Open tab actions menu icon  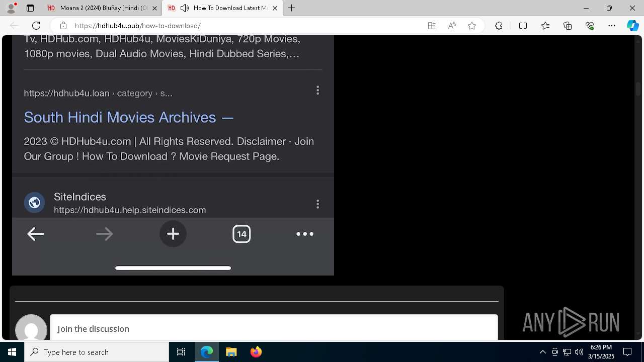coord(30,8)
